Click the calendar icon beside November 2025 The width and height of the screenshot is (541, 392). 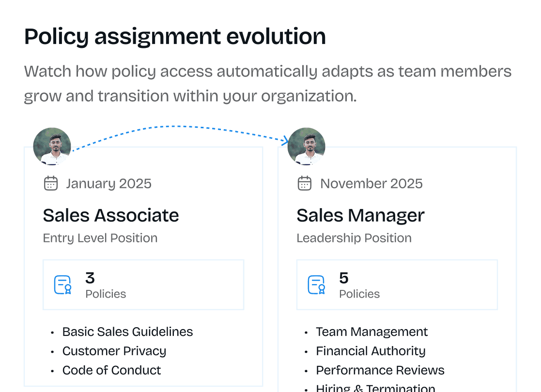tap(304, 183)
